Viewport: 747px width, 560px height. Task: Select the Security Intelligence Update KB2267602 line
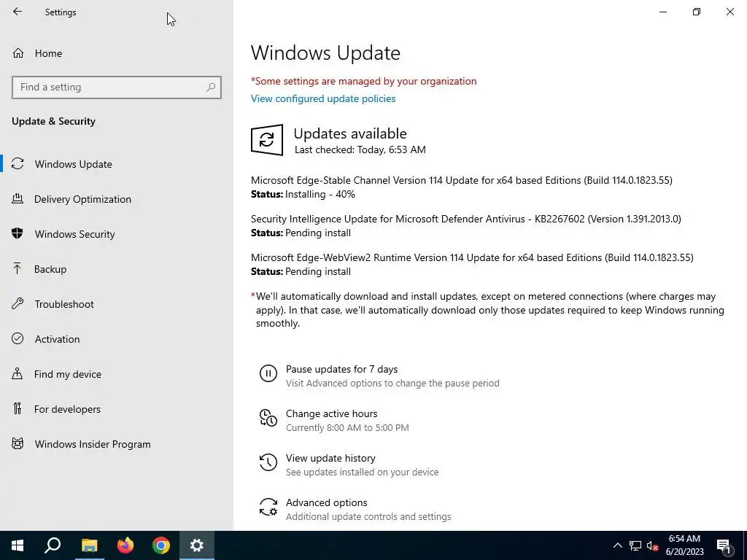click(x=466, y=219)
